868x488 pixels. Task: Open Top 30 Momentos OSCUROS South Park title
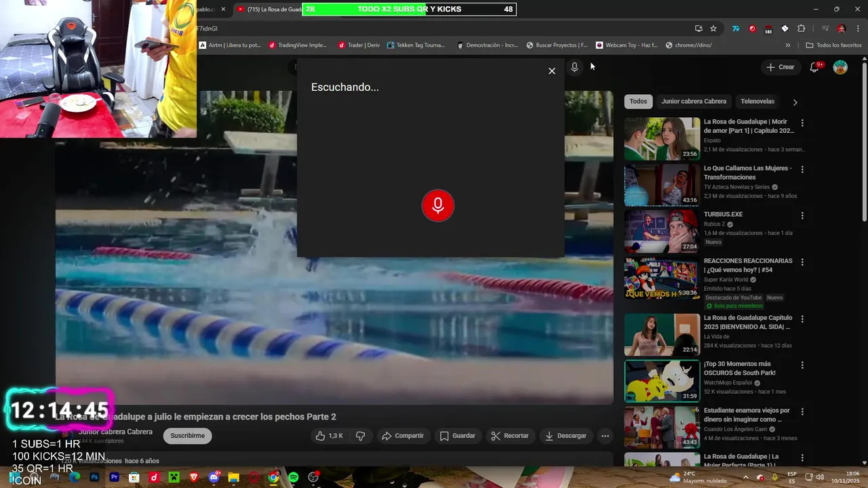(740, 368)
